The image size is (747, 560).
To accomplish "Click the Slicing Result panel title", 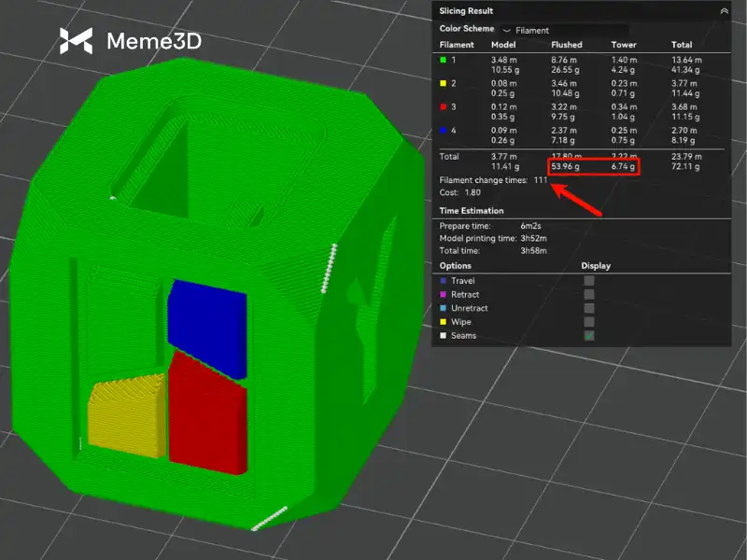I will click(465, 10).
